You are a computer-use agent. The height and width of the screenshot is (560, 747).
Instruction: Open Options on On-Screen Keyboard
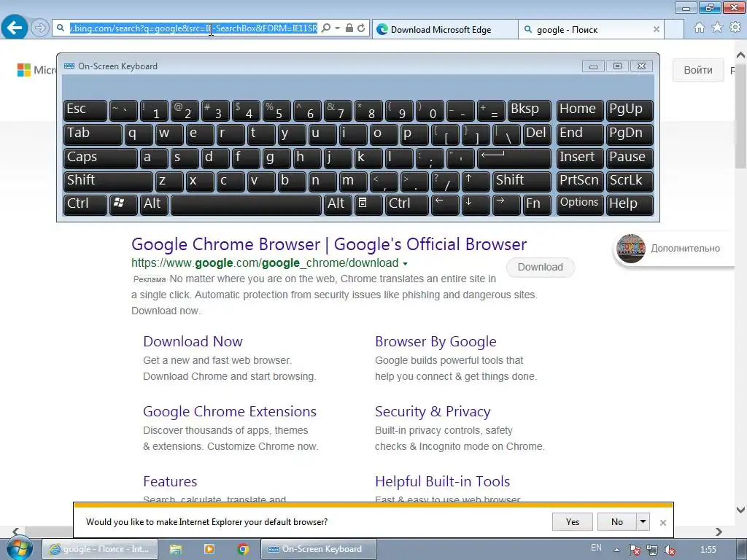(x=580, y=205)
